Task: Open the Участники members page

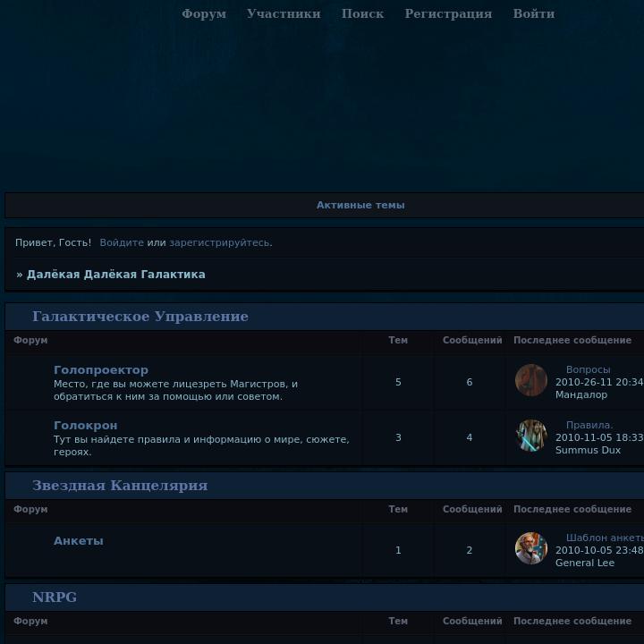Action: pyautogui.click(x=284, y=14)
